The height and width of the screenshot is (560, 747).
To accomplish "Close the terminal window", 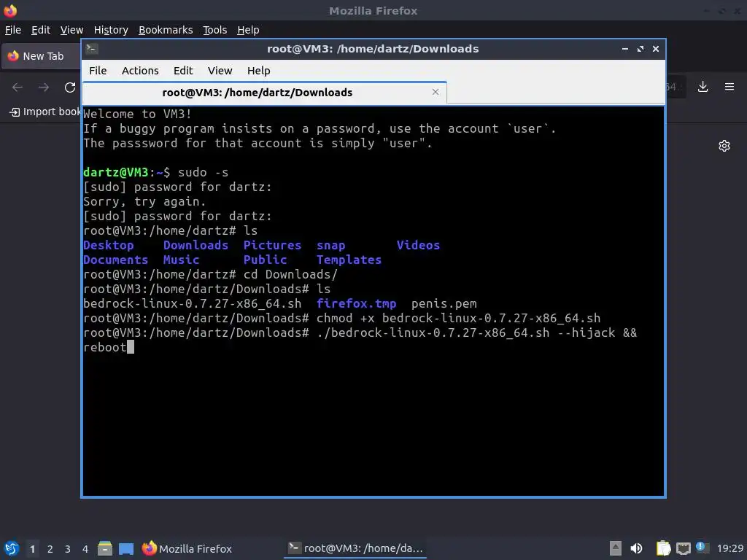I will (656, 49).
